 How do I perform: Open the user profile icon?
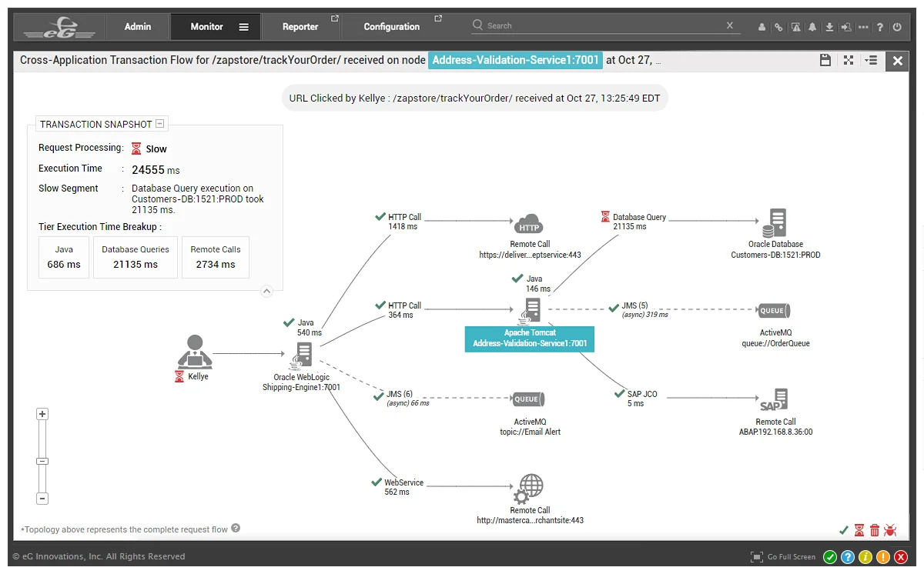point(762,27)
